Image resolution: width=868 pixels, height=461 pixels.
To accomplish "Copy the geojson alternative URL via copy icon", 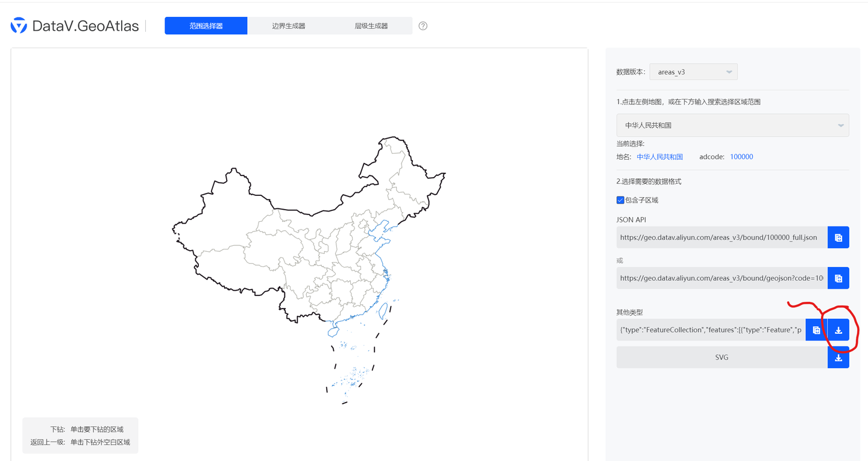I will (838, 278).
